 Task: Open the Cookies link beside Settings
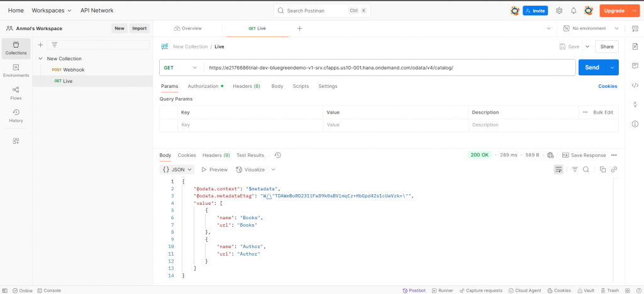click(608, 86)
